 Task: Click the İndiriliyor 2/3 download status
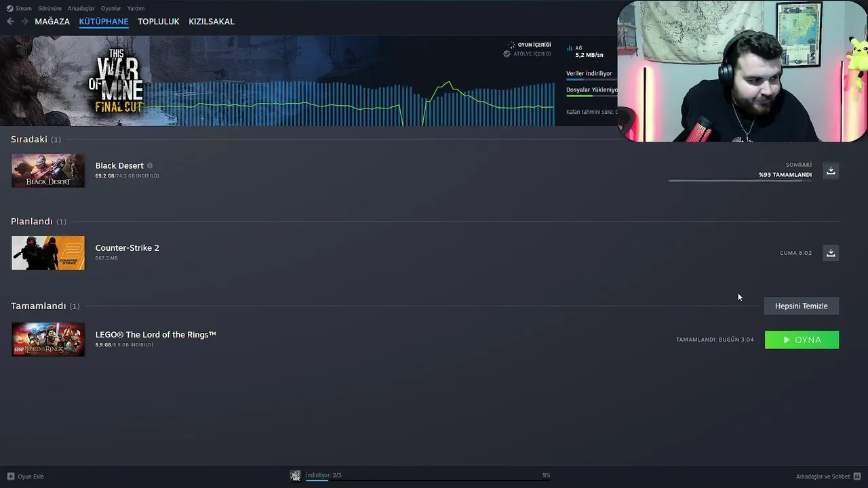(323, 475)
